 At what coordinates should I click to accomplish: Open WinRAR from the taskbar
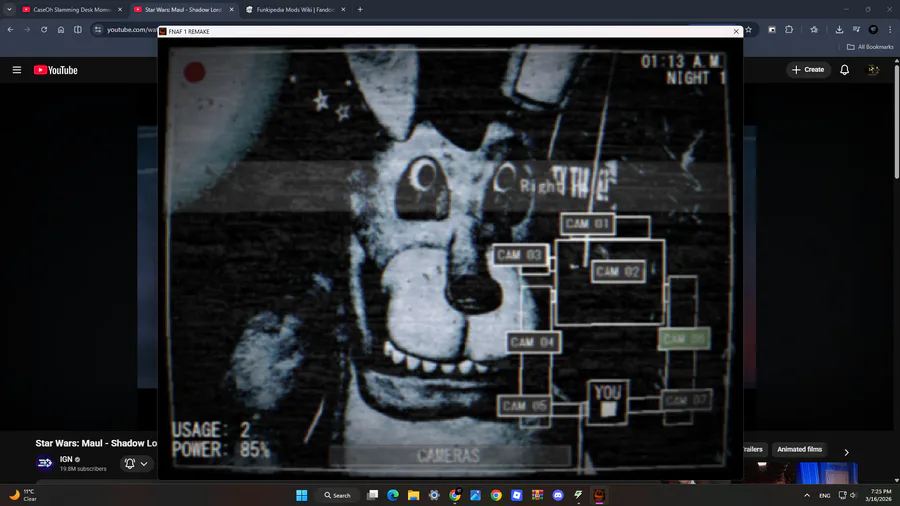pyautogui.click(x=537, y=495)
